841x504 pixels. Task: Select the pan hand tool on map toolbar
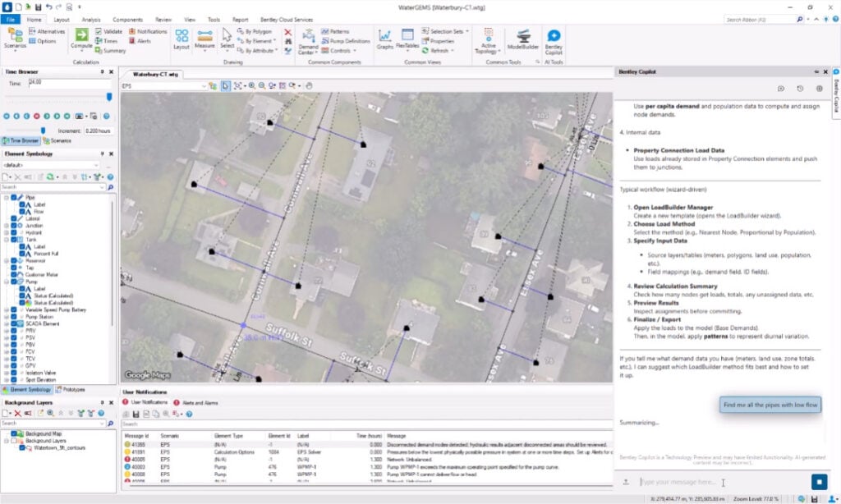tap(310, 86)
